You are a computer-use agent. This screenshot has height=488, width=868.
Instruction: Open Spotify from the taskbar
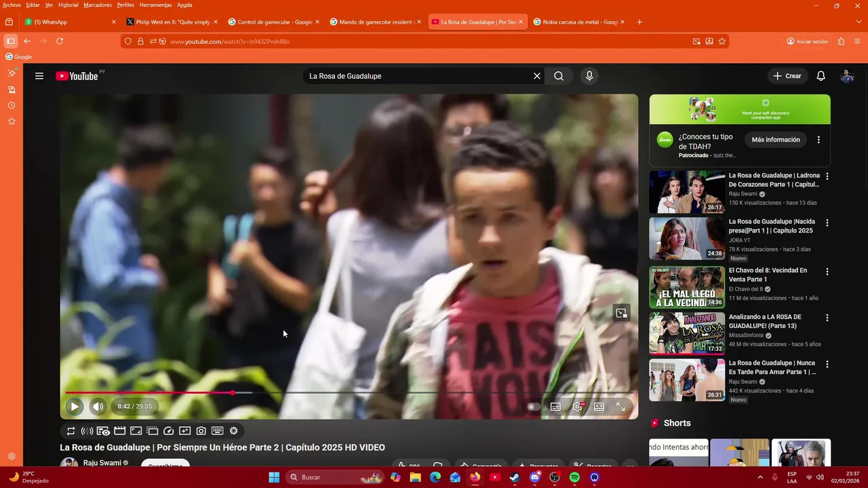574,477
